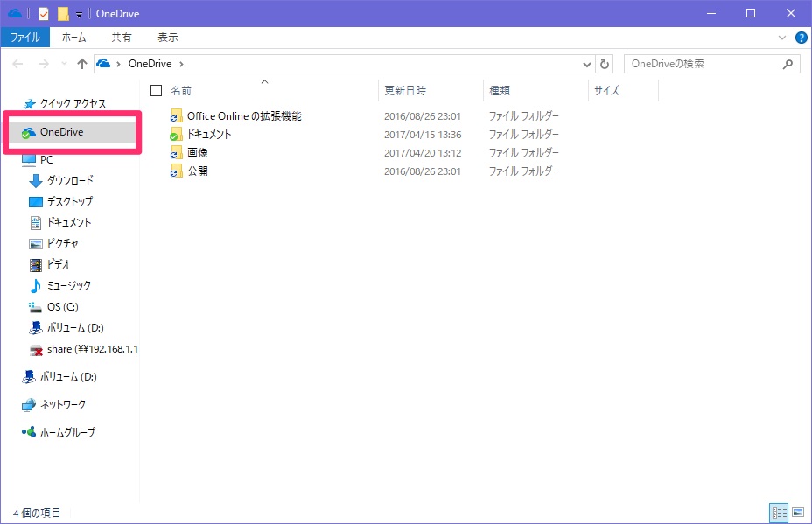Go forward using the Forward arrow
The width and height of the screenshot is (812, 524).
click(x=44, y=64)
